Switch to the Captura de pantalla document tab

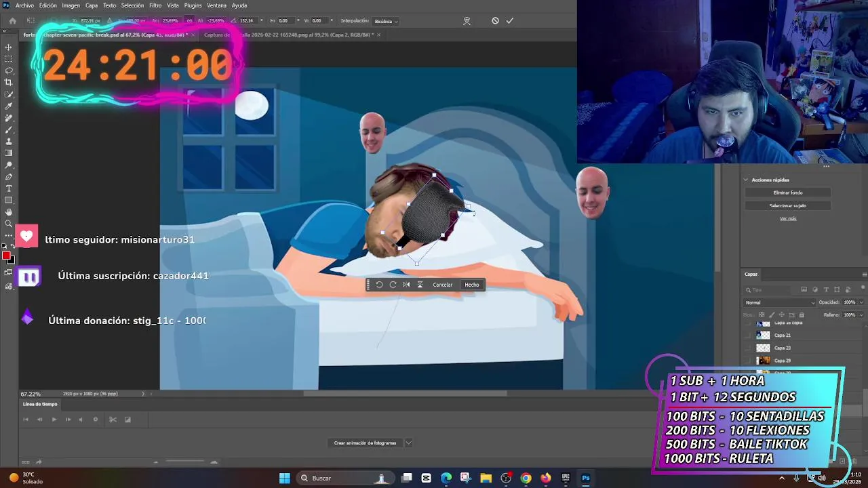point(288,35)
